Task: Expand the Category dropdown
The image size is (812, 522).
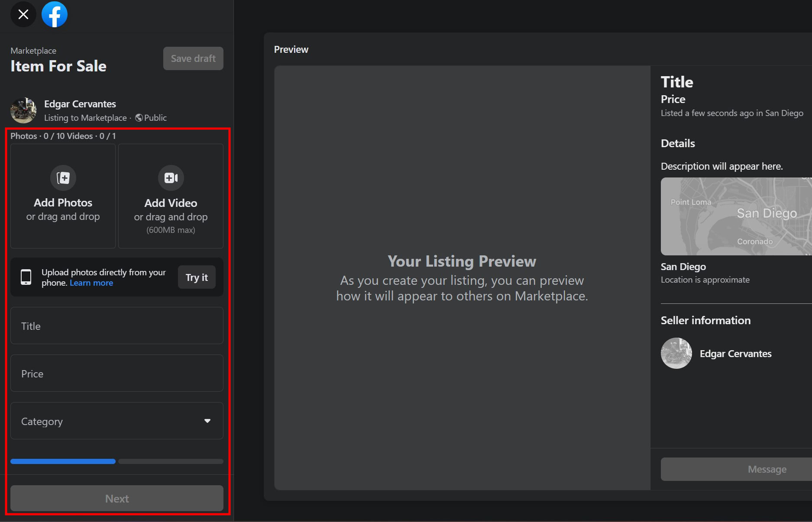Action: (x=117, y=421)
